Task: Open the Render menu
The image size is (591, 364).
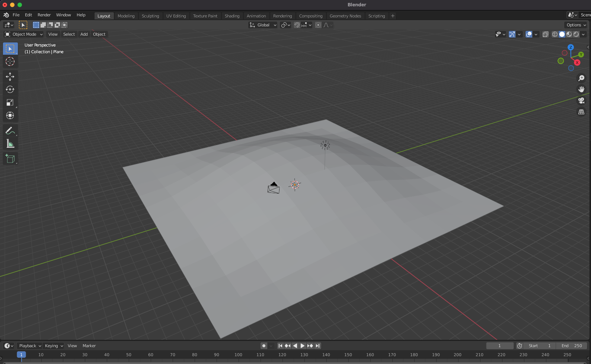Action: click(44, 15)
